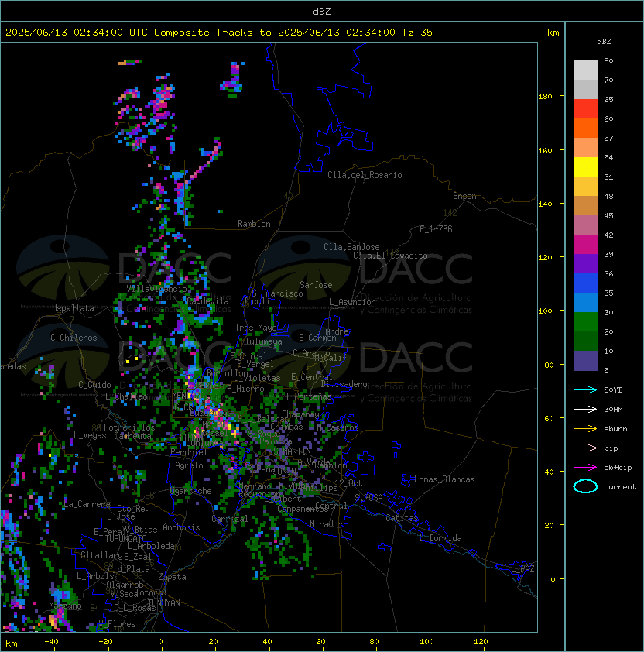Click the 'Catitas' map label
The height and width of the screenshot is (652, 644).
402,518
